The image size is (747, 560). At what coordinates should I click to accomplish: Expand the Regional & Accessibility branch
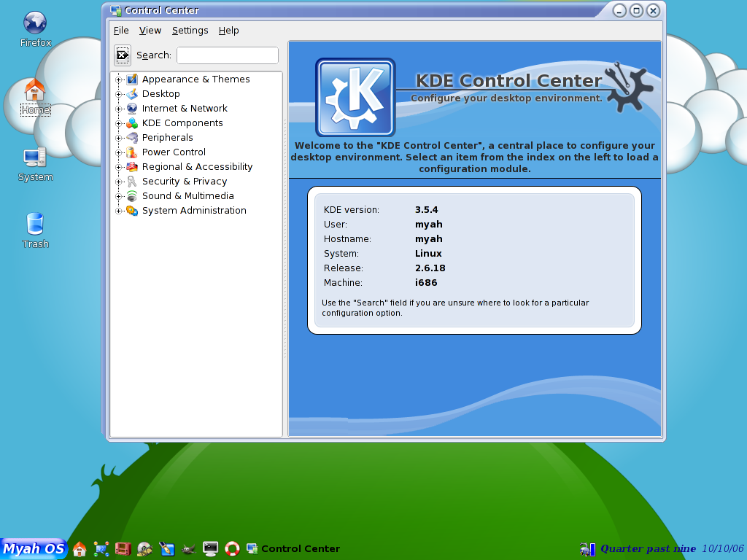tap(119, 167)
